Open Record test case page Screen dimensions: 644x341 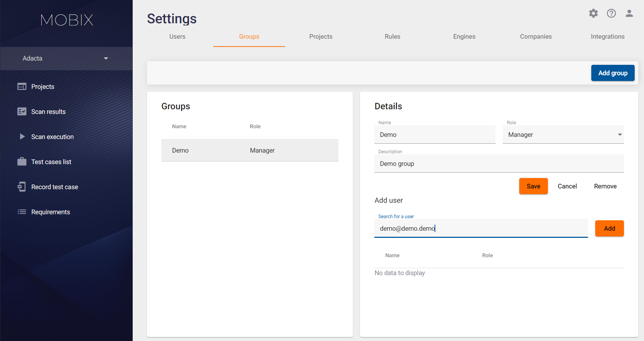[55, 187]
